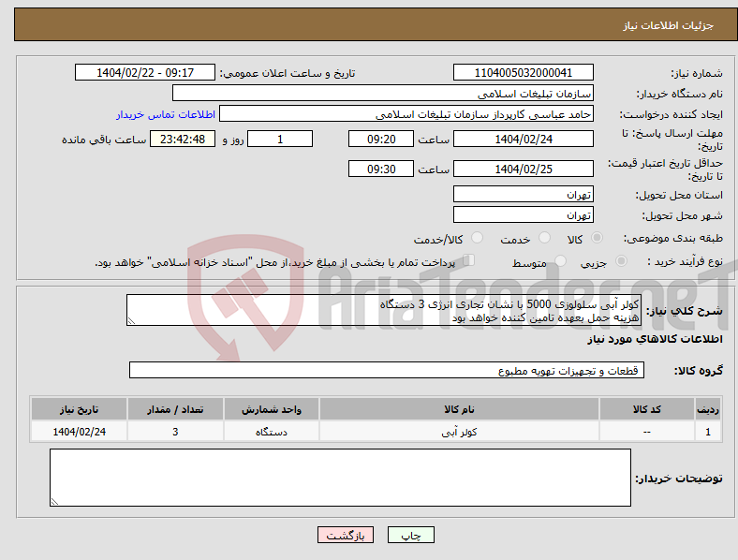This screenshot has width=738, height=560.
Task: Click the کولر آبی cell in the table
Action: 459,431
